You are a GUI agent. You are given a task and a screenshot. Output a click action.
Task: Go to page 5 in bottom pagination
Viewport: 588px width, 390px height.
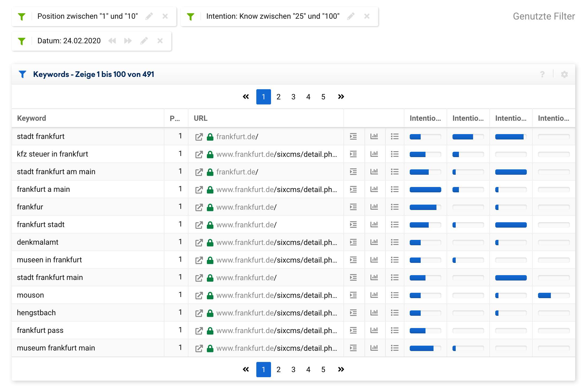[x=323, y=369]
